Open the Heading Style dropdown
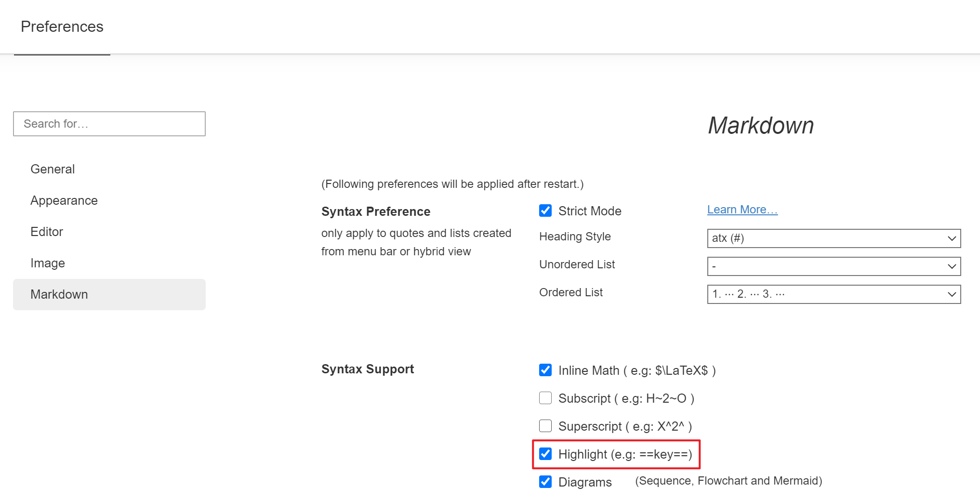This screenshot has height=500, width=980. pyautogui.click(x=834, y=238)
